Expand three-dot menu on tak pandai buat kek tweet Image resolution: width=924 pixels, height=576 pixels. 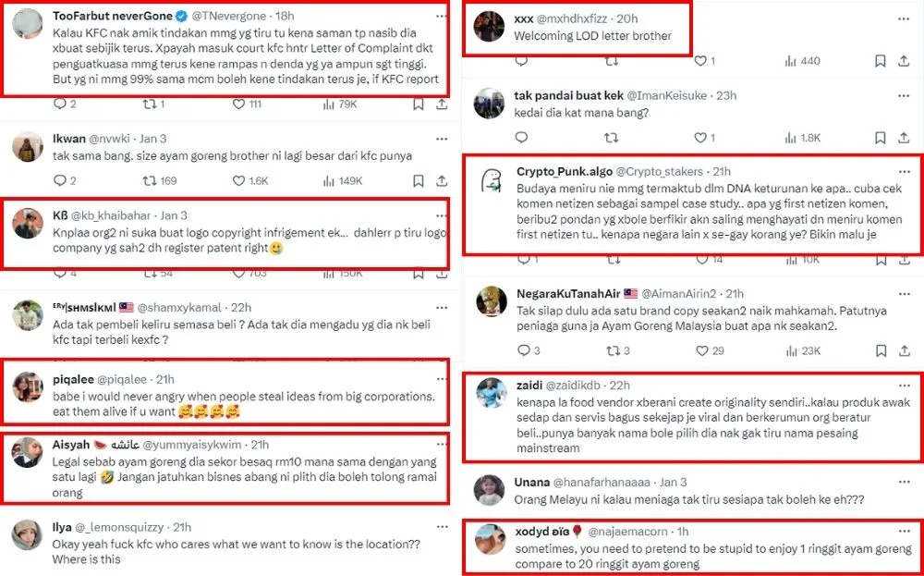click(903, 95)
